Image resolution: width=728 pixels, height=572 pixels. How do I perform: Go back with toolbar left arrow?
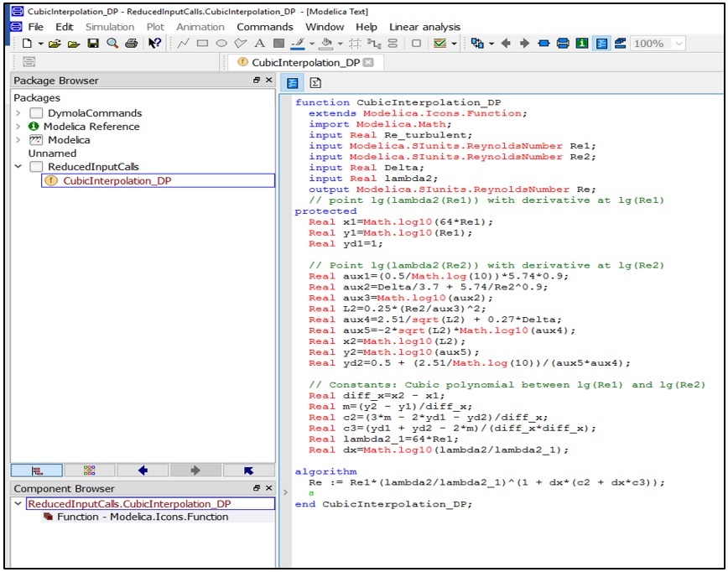click(506, 44)
